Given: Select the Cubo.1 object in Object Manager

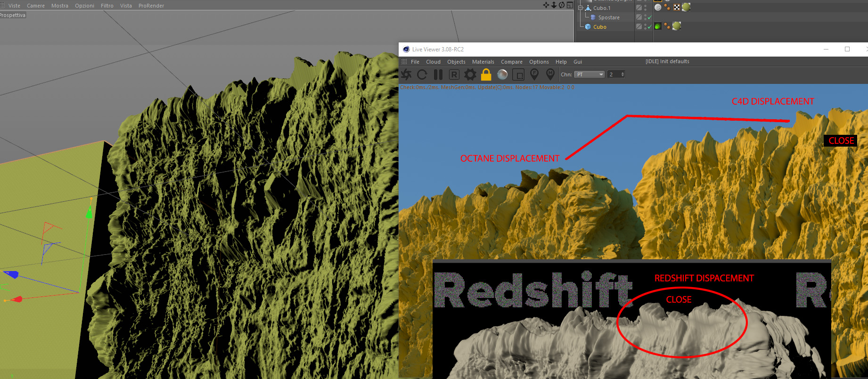Looking at the screenshot, I should point(602,8).
